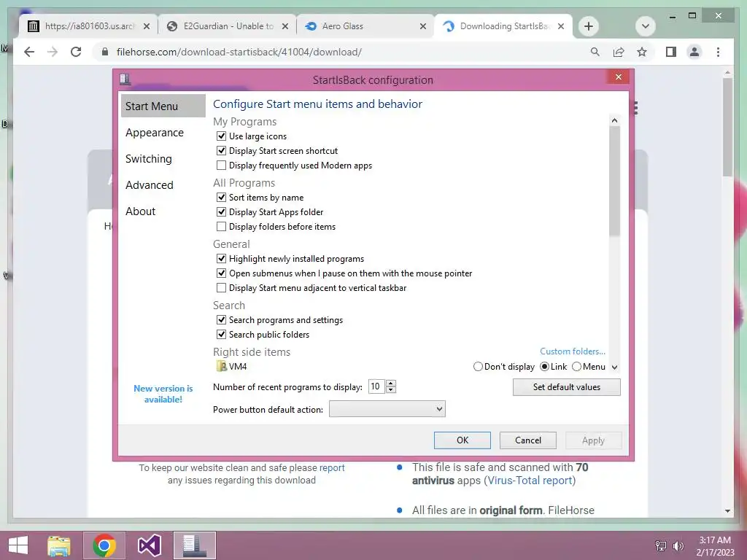This screenshot has height=560, width=747.
Task: Open Virus-Total report link on page
Action: 530,481
